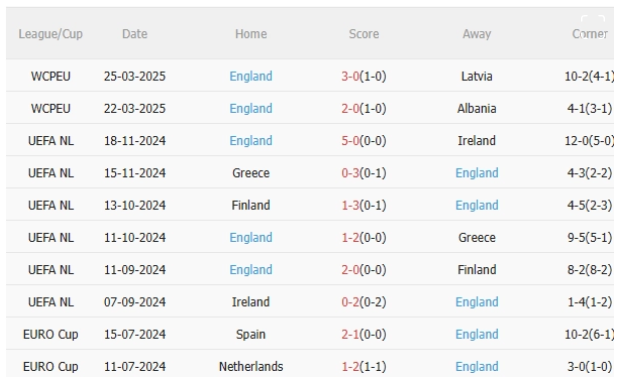Click the faint expand image icon over Corner header
Image resolution: width=618 pixels, height=378 pixels.
click(x=593, y=26)
